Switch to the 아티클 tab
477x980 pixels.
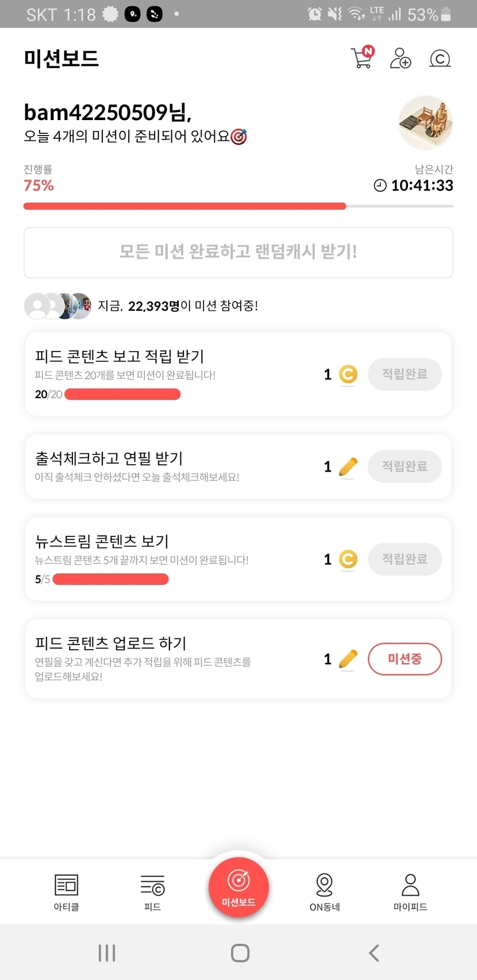pyautogui.click(x=66, y=892)
